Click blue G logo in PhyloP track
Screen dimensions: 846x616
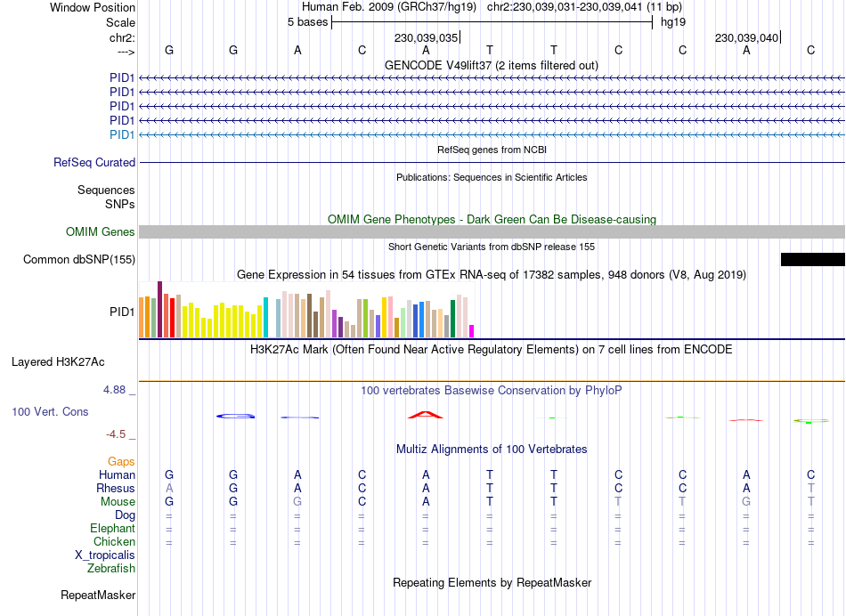click(235, 416)
